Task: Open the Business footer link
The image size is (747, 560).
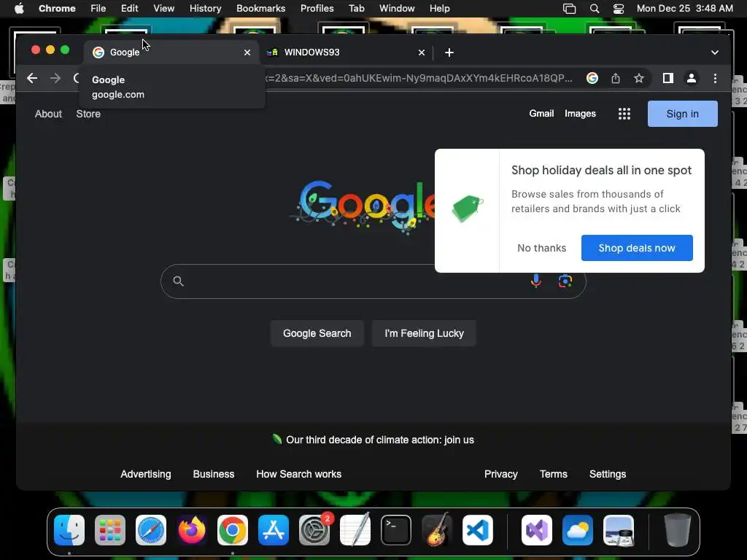Action: (214, 474)
